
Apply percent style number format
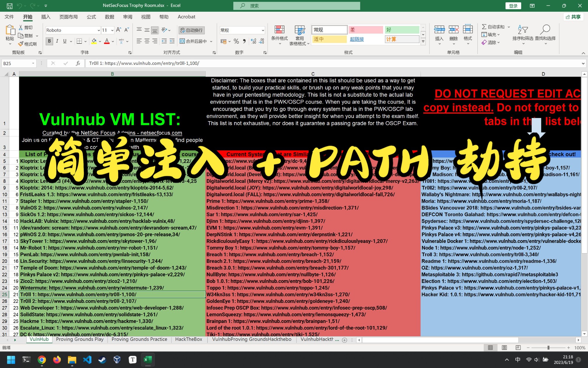236,41
